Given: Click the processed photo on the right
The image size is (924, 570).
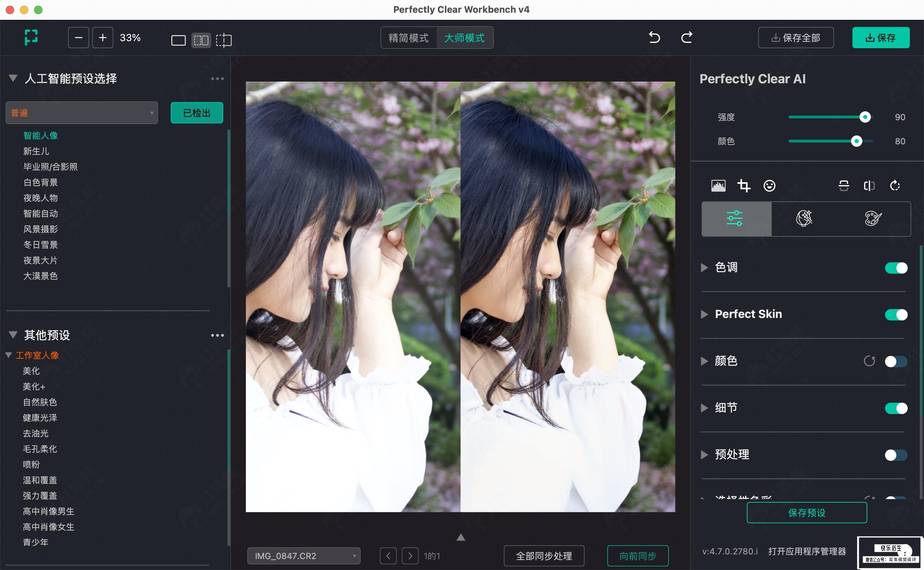Looking at the screenshot, I should coord(568,297).
